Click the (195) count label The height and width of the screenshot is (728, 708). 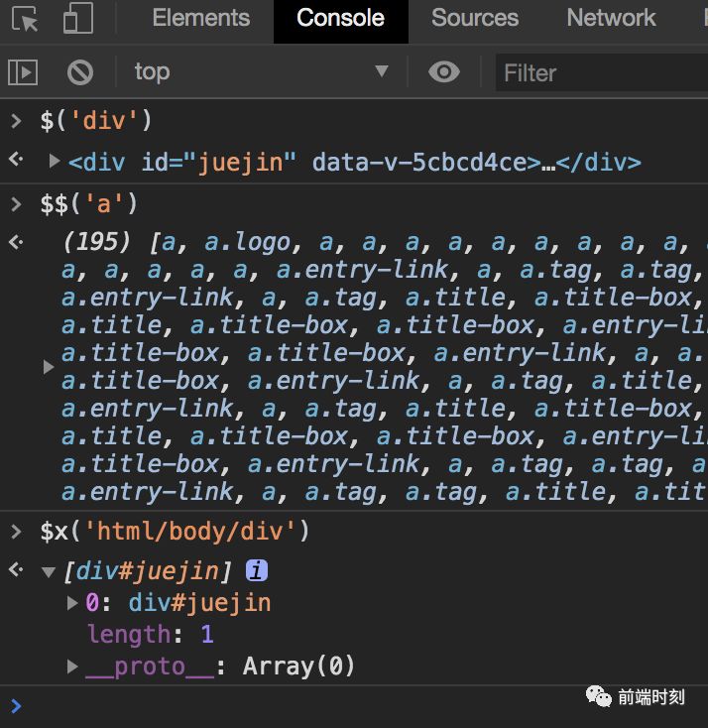(96, 242)
